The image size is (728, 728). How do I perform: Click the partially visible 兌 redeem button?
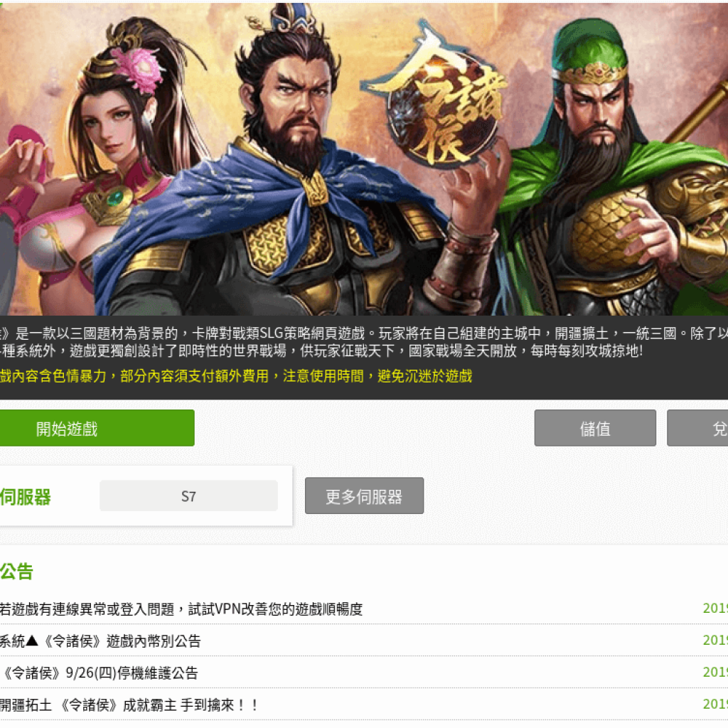(698, 428)
